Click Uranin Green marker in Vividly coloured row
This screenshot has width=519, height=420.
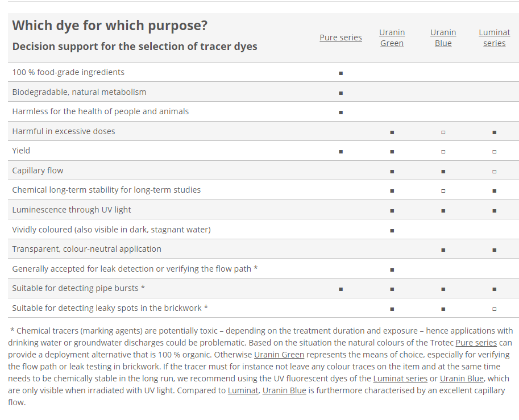pos(392,230)
